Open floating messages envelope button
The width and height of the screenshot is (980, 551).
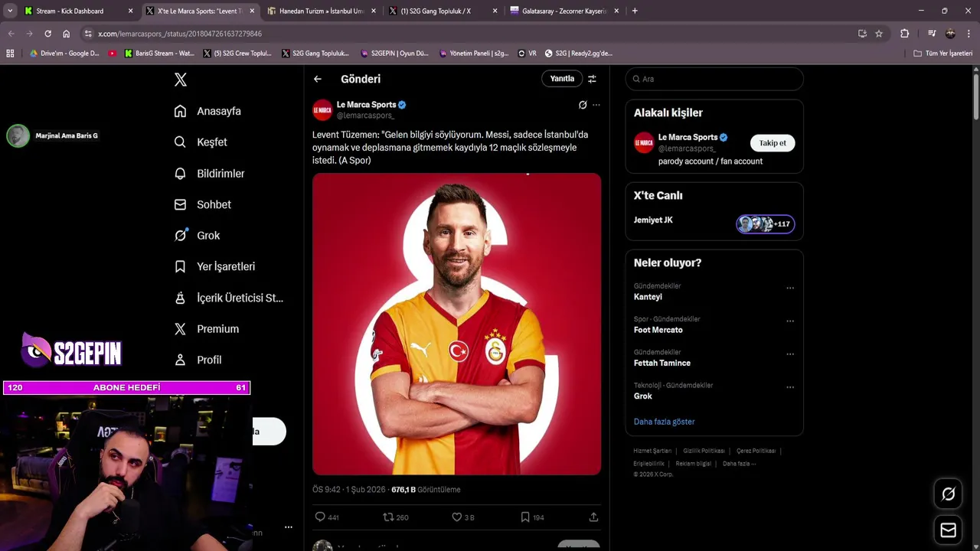tap(948, 530)
